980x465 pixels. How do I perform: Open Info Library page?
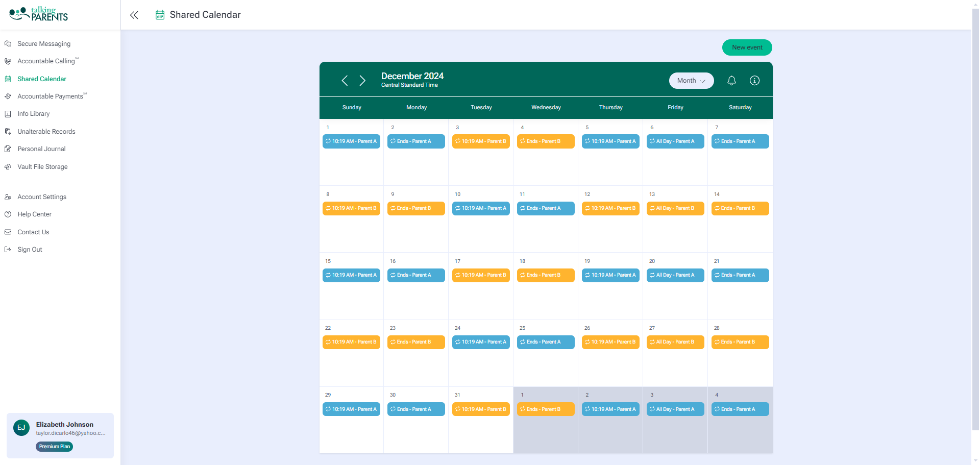tap(34, 114)
